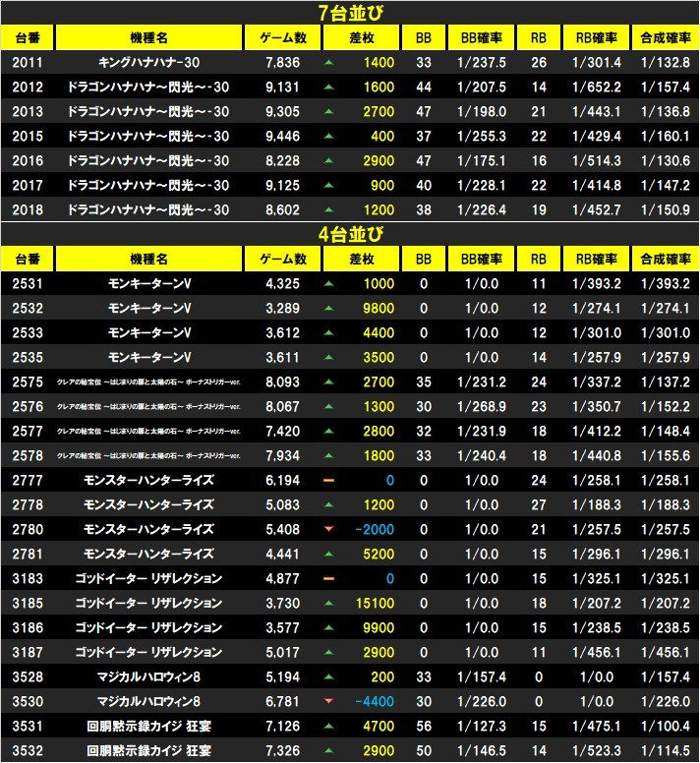Viewport: 700px width, 763px height.
Task: Click the 1/652.2 RB probability value
Action: coord(597,88)
